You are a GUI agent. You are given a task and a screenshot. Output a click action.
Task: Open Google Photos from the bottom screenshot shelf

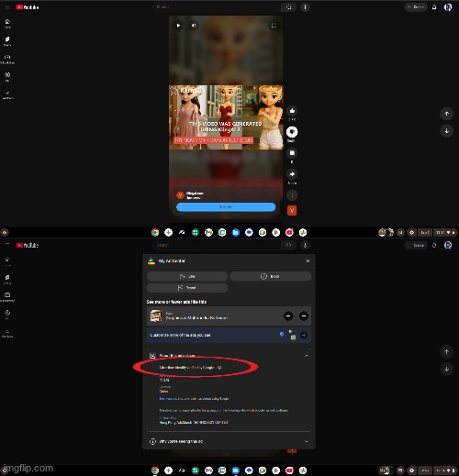pos(303,470)
